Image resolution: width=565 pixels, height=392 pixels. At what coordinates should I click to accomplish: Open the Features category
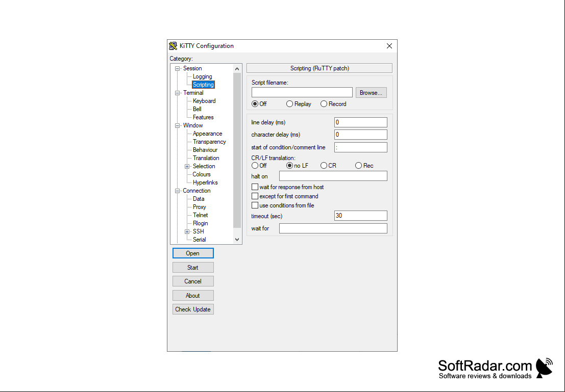pos(203,117)
